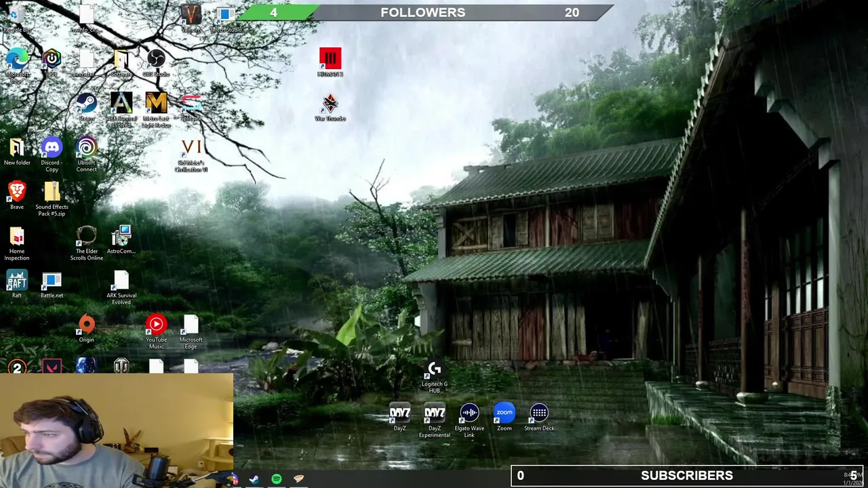
Task: Open Steam in the taskbar
Action: click(x=254, y=479)
